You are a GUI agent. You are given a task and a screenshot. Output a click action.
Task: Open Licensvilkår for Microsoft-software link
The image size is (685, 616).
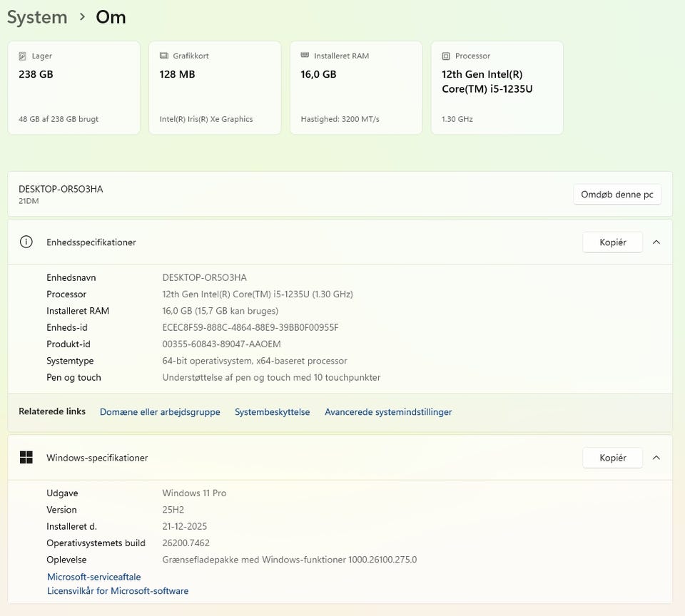[118, 591]
